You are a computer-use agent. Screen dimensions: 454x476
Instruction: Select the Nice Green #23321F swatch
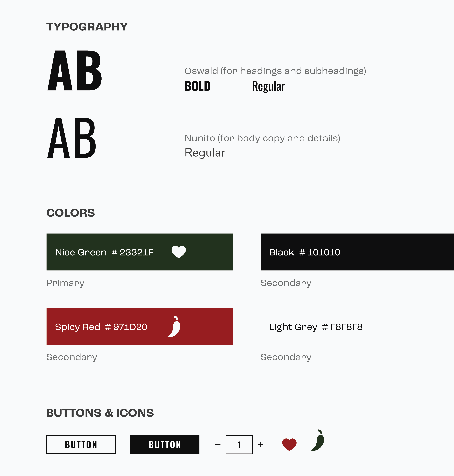[139, 252]
